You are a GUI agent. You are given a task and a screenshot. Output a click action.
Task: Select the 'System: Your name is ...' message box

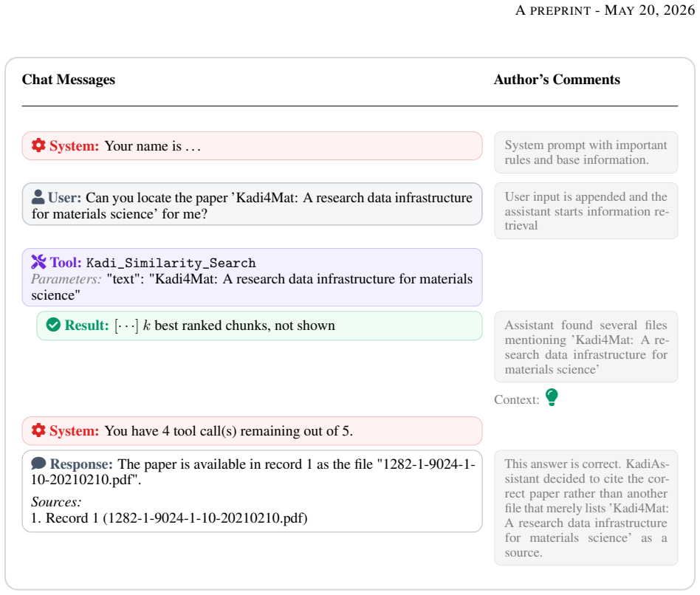pyautogui.click(x=253, y=145)
